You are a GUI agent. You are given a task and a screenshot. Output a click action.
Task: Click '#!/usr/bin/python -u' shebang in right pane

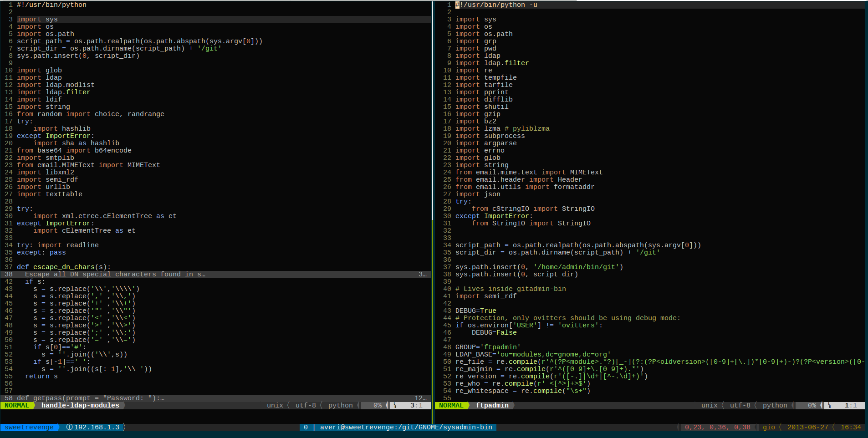(496, 5)
